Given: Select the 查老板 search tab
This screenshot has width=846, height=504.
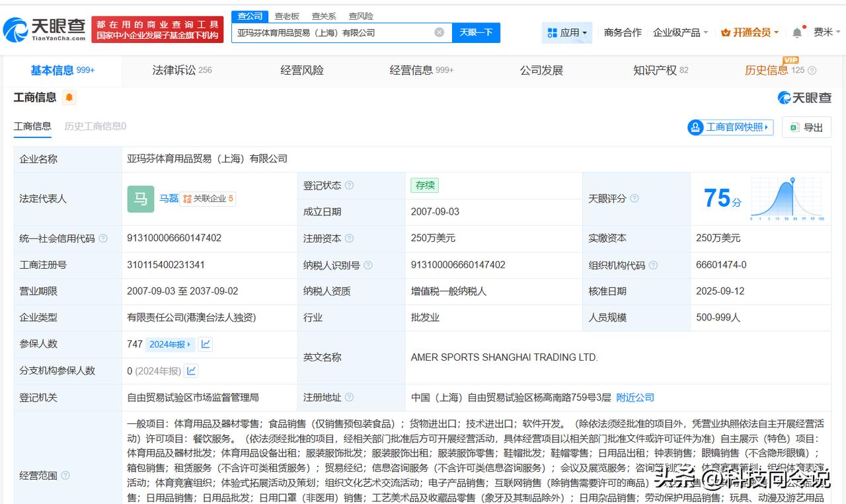Looking at the screenshot, I should pos(287,16).
